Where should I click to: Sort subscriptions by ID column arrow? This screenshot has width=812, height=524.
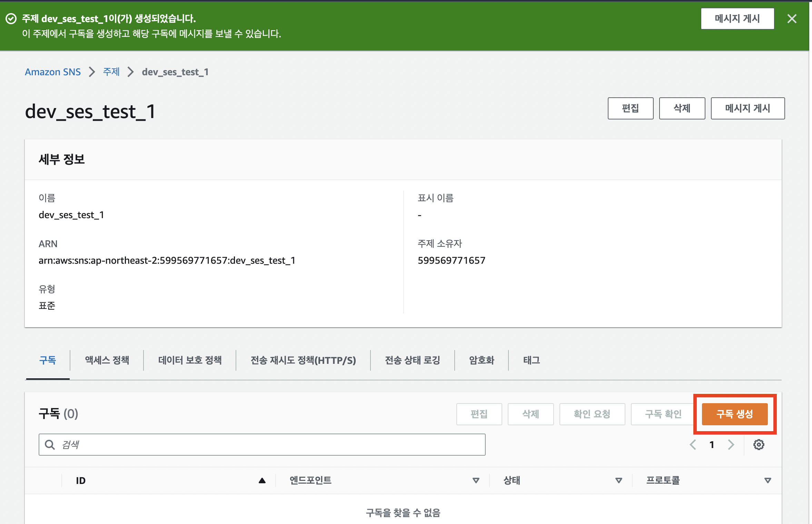click(x=262, y=481)
